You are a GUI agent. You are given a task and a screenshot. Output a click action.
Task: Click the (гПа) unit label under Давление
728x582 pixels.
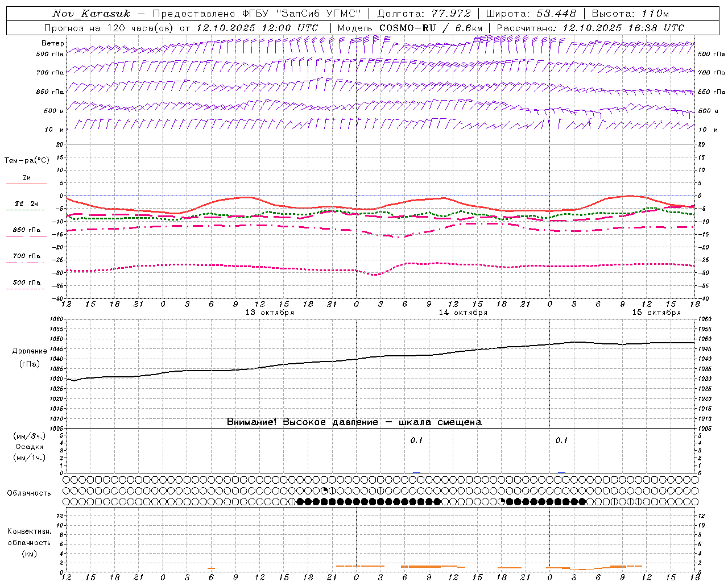(30, 364)
